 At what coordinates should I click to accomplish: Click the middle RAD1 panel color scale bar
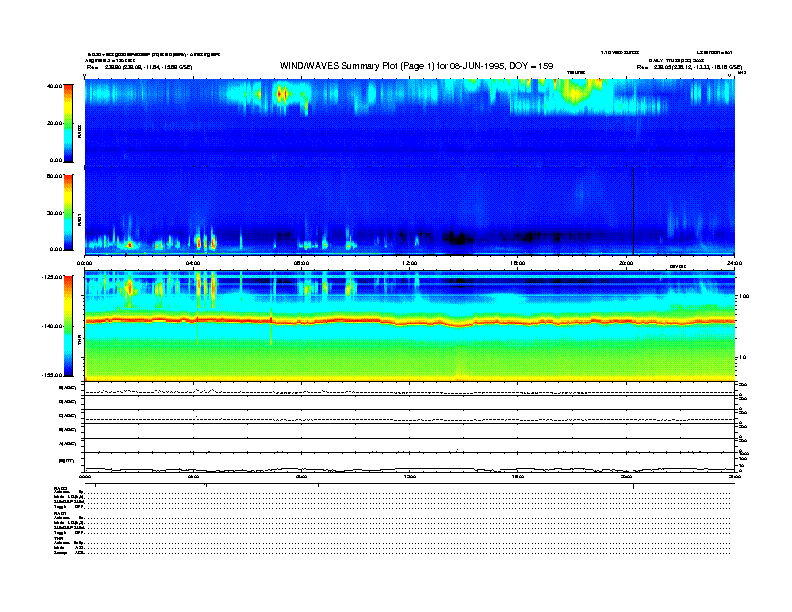(x=68, y=213)
